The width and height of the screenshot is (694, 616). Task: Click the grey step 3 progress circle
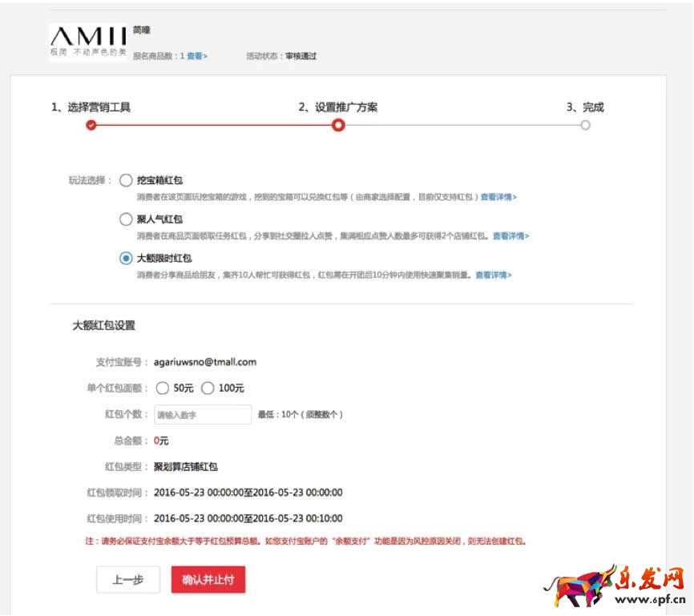[x=586, y=125]
